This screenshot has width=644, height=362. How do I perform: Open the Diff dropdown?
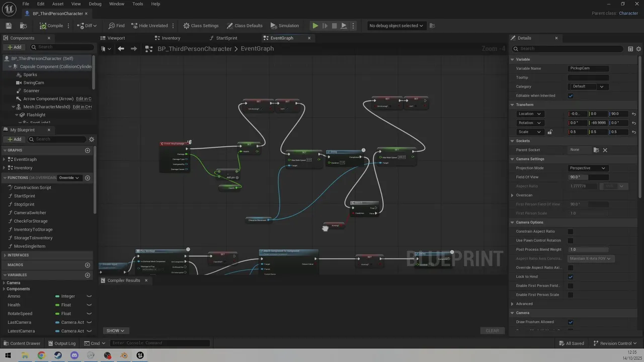pos(88,26)
